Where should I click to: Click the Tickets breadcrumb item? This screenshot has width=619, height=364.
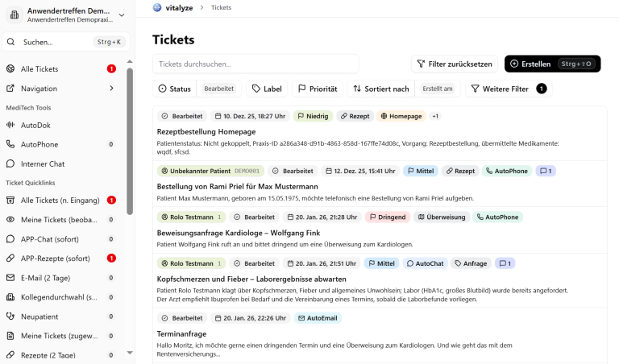221,7
